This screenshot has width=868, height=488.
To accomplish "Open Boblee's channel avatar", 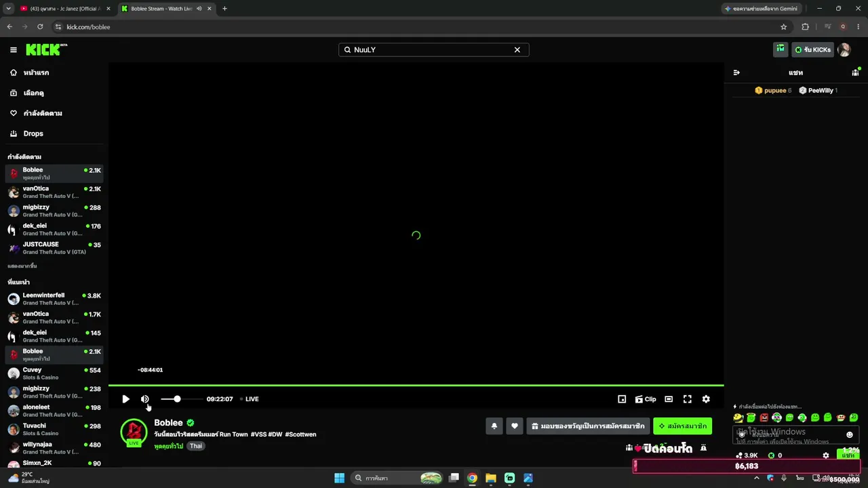I will point(134,432).
